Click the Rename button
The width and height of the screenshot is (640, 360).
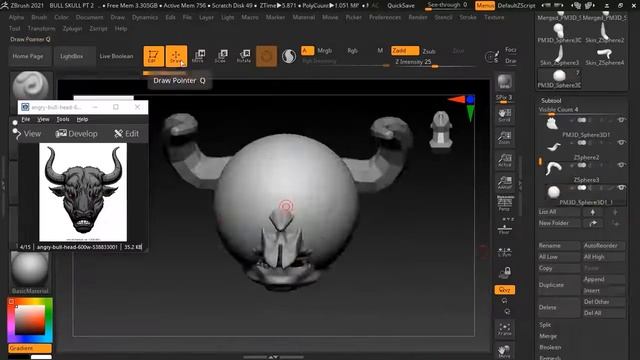coord(558,246)
